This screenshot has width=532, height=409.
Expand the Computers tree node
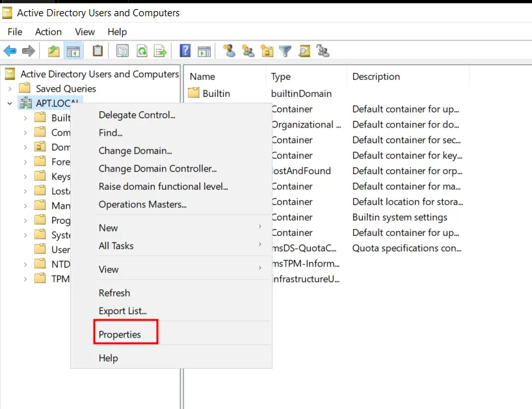25,133
